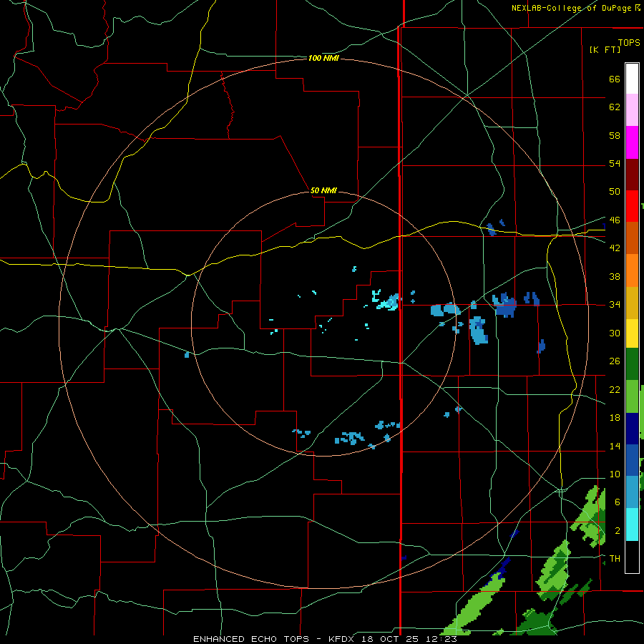Click the legend value '38'
Screen dimensions: 644x644
click(x=615, y=276)
